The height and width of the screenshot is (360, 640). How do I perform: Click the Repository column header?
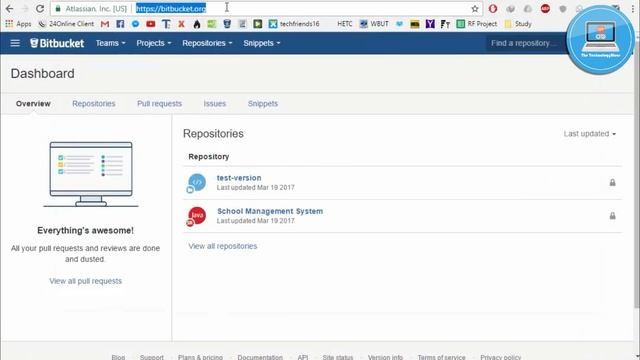click(209, 157)
